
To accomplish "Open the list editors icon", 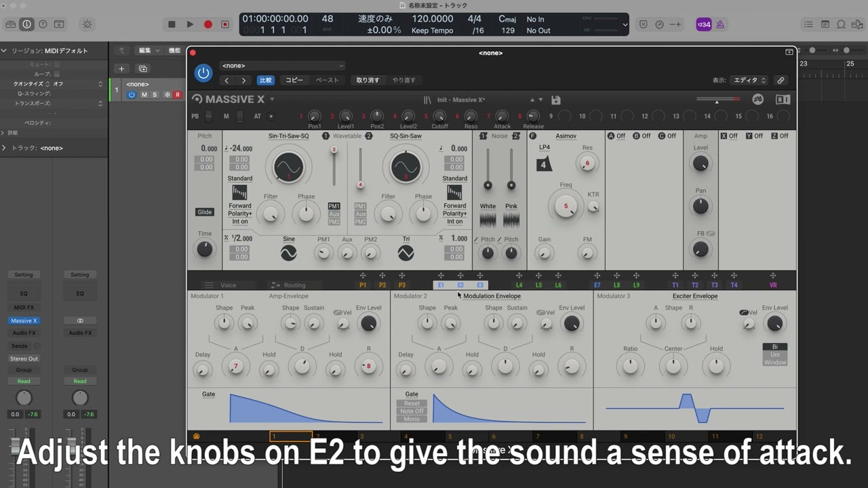I will [808, 24].
